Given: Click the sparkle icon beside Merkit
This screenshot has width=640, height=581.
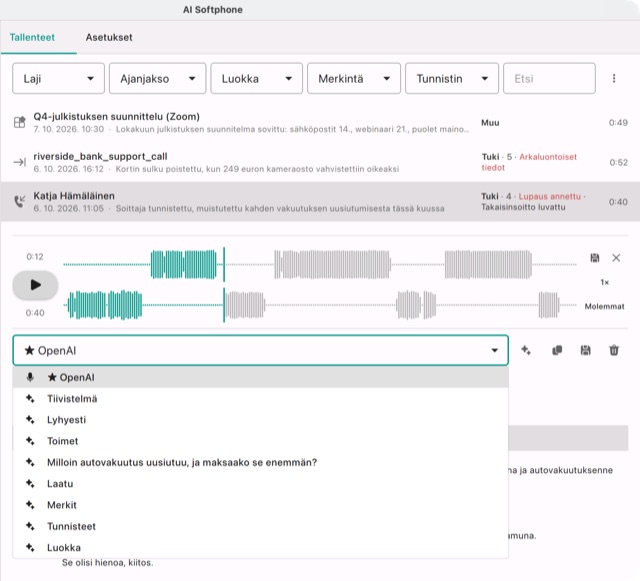Looking at the screenshot, I should (30, 505).
